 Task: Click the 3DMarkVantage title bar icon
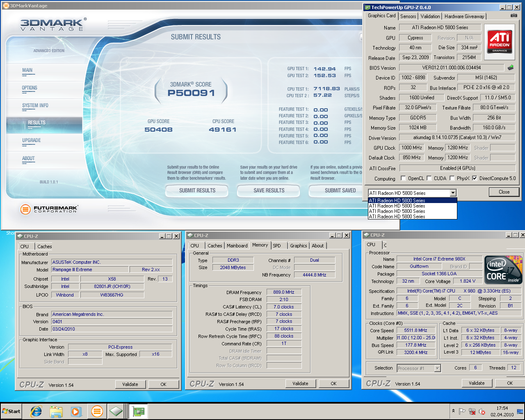click(6, 6)
